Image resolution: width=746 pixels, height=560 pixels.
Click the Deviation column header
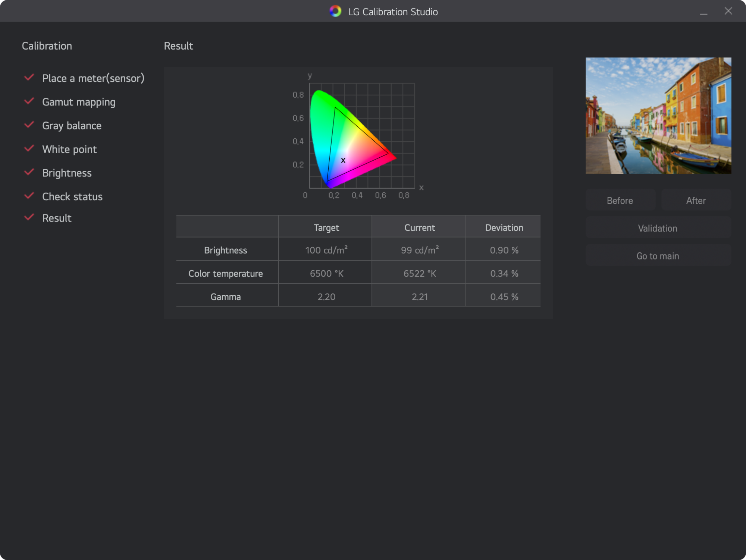click(x=504, y=227)
